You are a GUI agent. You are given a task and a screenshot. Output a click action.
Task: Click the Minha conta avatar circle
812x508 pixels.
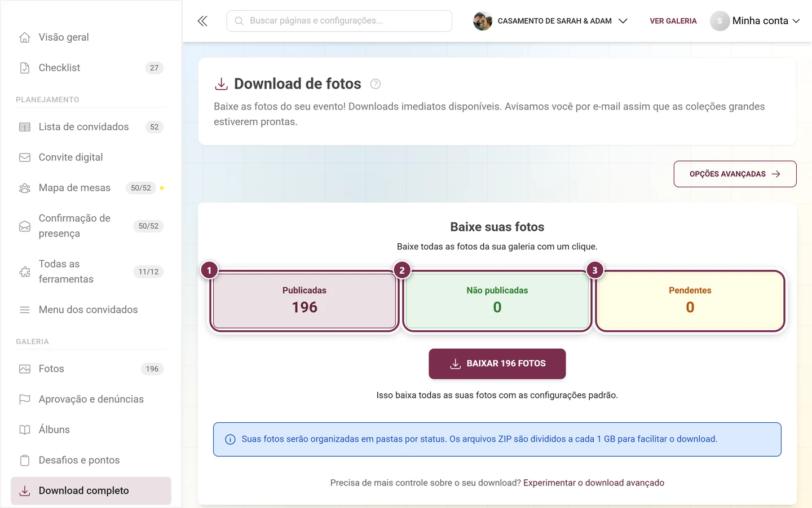point(720,21)
